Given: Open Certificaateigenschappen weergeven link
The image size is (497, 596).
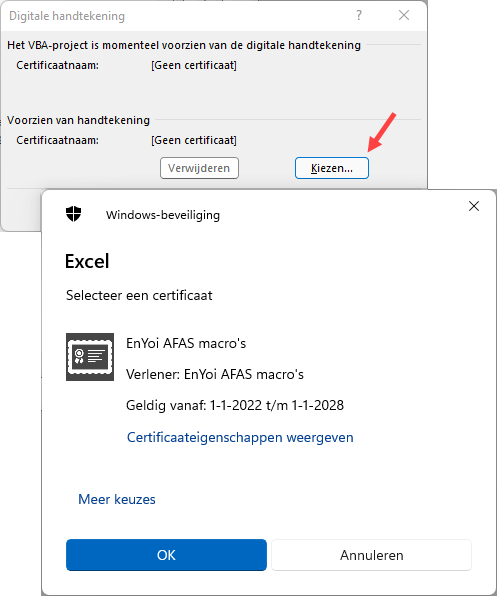Looking at the screenshot, I should point(240,437).
